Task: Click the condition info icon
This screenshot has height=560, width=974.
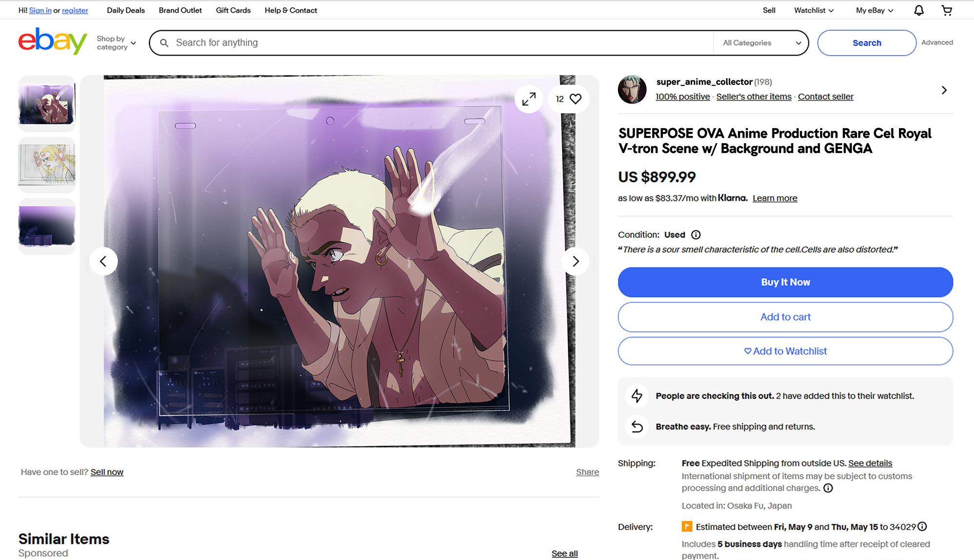Action: (x=696, y=235)
